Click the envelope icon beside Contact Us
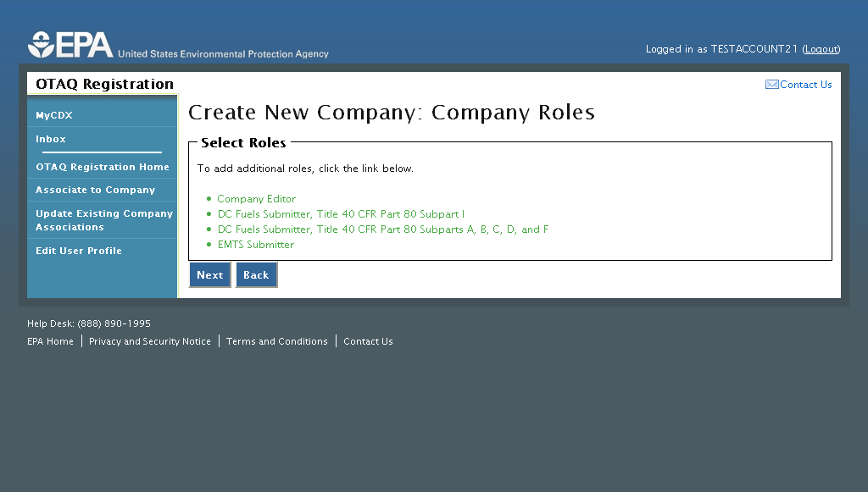 (x=771, y=85)
